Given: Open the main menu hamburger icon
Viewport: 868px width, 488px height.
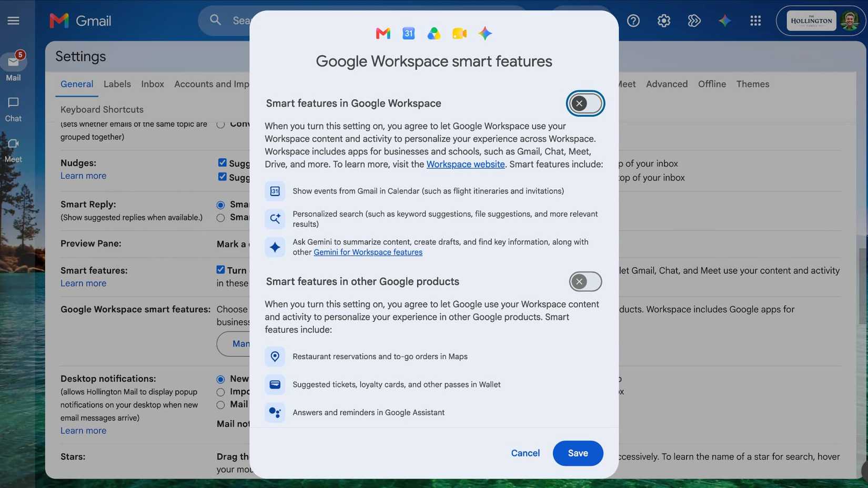Looking at the screenshot, I should pos(13,21).
